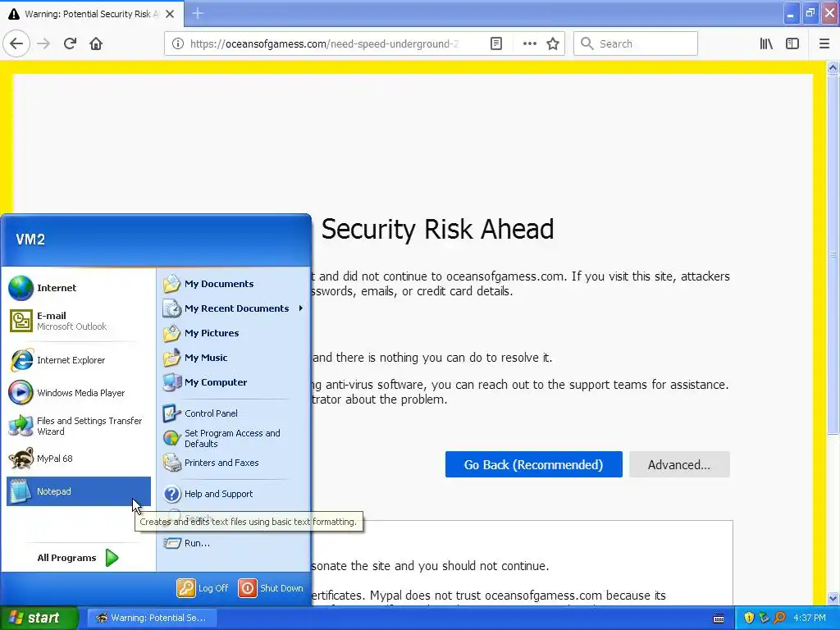Open page actions three-dot menu

pyautogui.click(x=529, y=43)
